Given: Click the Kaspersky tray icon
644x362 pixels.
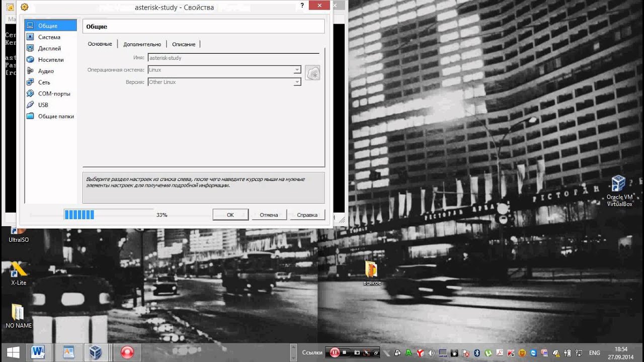Looking at the screenshot, I should [511, 353].
